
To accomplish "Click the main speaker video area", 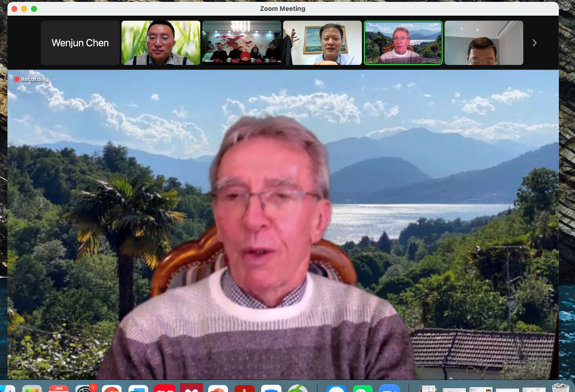I will click(x=283, y=228).
